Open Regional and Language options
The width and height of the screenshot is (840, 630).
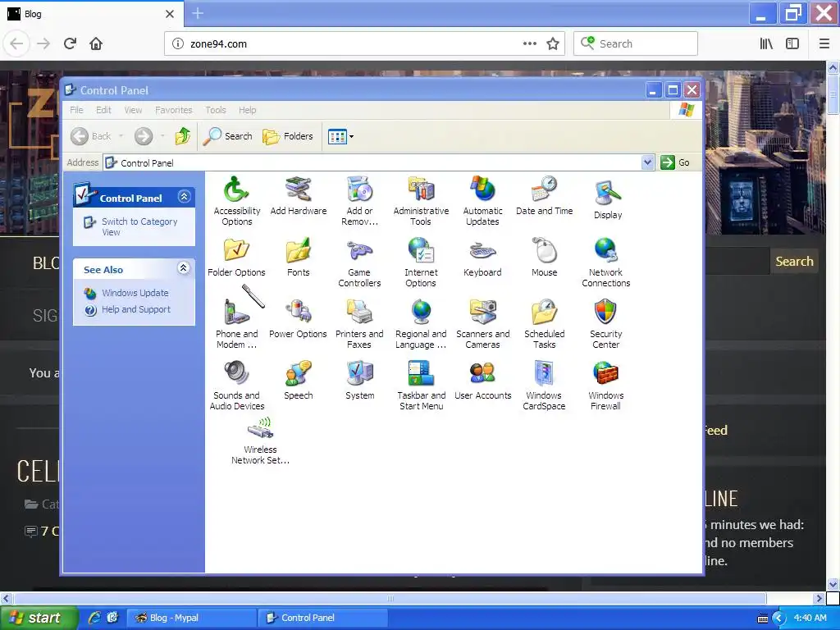[x=421, y=324]
